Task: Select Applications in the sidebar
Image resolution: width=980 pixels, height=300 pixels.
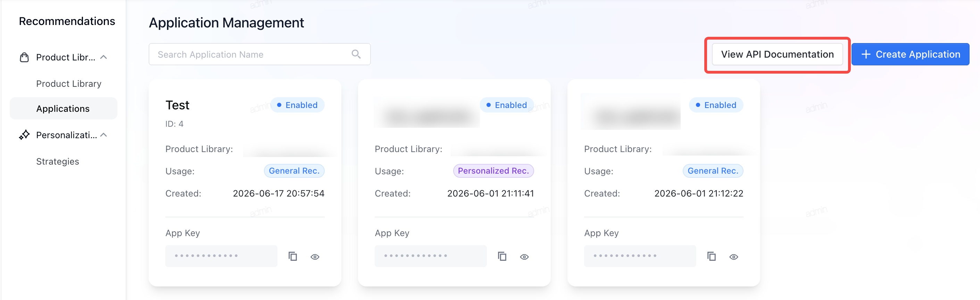Action: (64, 108)
